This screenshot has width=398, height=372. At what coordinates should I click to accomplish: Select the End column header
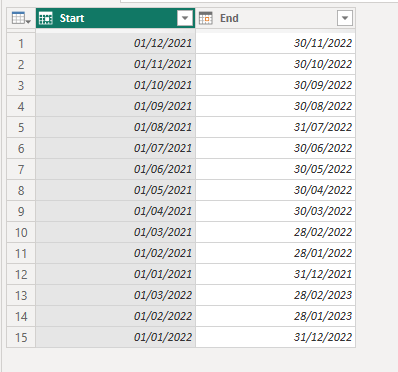click(275, 18)
